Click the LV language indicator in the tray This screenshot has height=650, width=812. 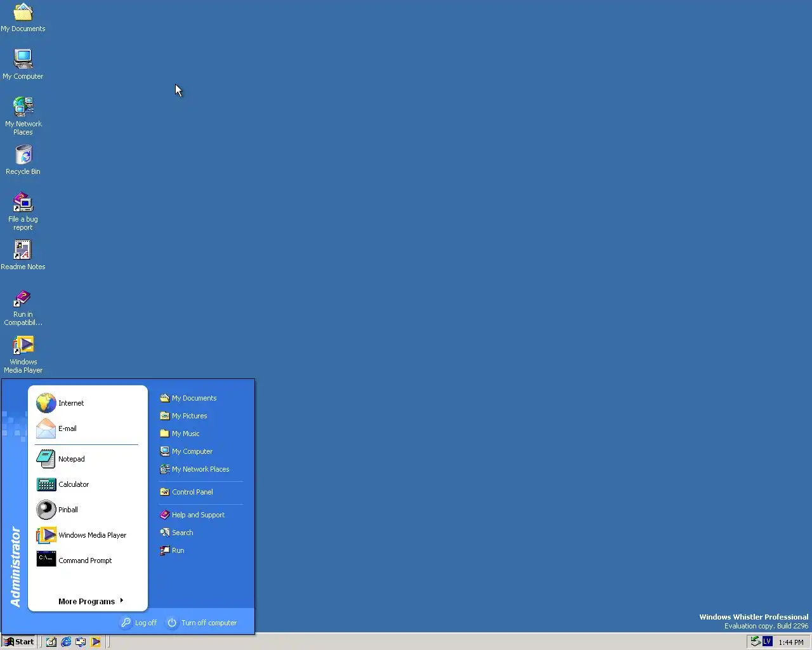tap(767, 641)
